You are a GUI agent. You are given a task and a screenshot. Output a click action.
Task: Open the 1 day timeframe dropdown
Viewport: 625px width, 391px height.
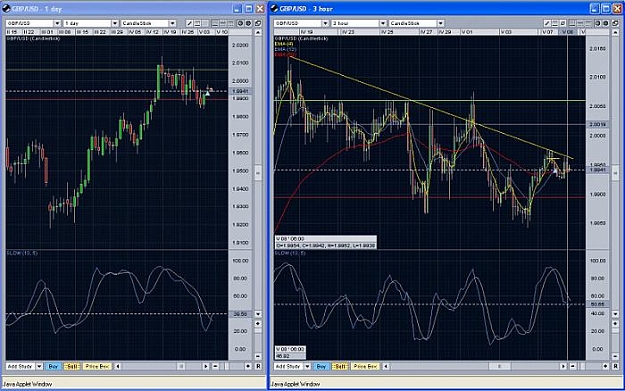(115, 24)
